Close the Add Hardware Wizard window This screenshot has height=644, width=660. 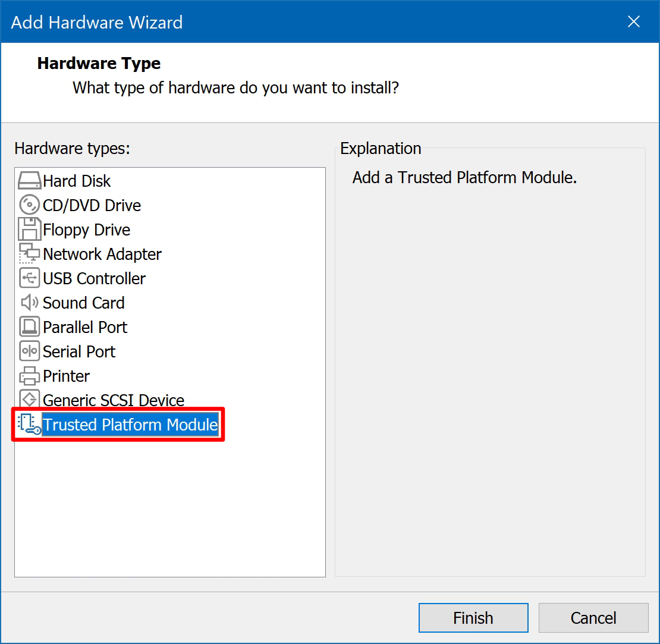[633, 21]
